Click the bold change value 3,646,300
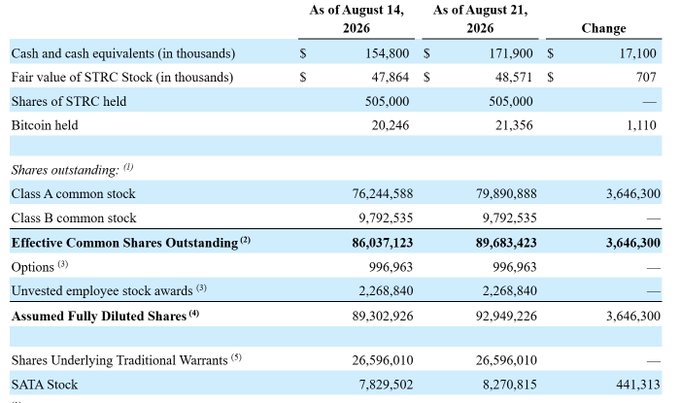The height and width of the screenshot is (403, 680). [633, 243]
